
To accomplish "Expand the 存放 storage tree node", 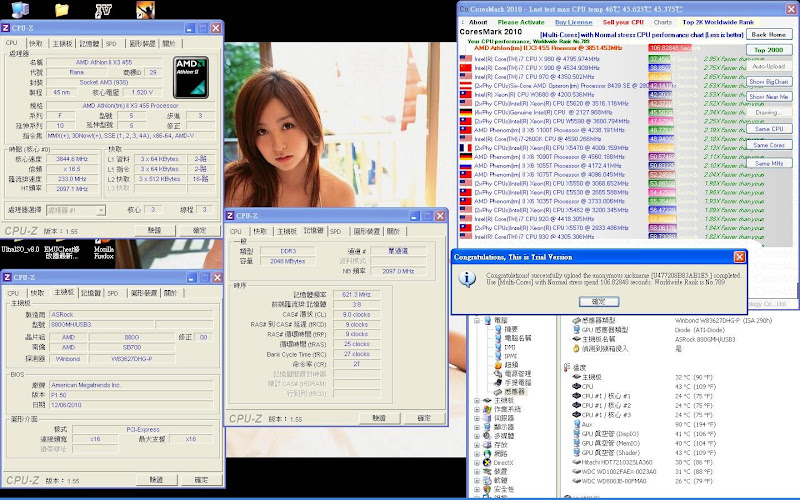I will point(477,445).
